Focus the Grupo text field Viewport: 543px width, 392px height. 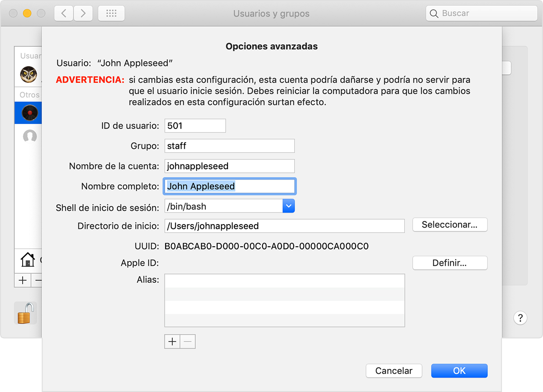tap(229, 146)
